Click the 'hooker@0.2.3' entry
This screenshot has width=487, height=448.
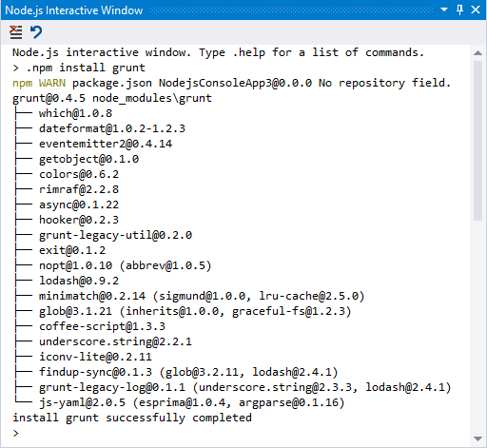79,220
